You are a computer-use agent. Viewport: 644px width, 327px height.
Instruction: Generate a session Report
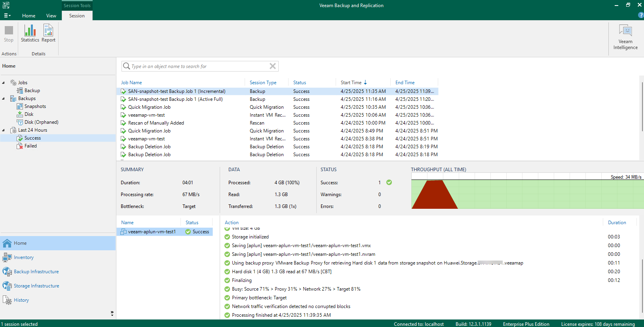tap(48, 34)
